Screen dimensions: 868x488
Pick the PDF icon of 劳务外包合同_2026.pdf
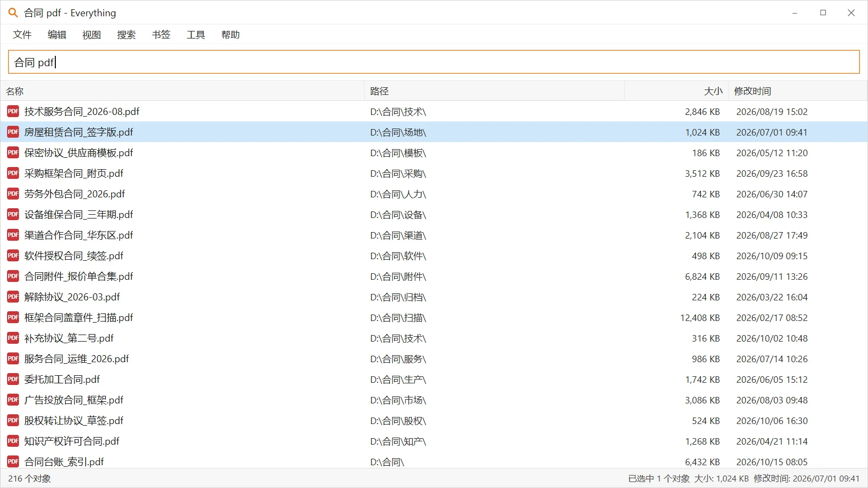pos(13,194)
